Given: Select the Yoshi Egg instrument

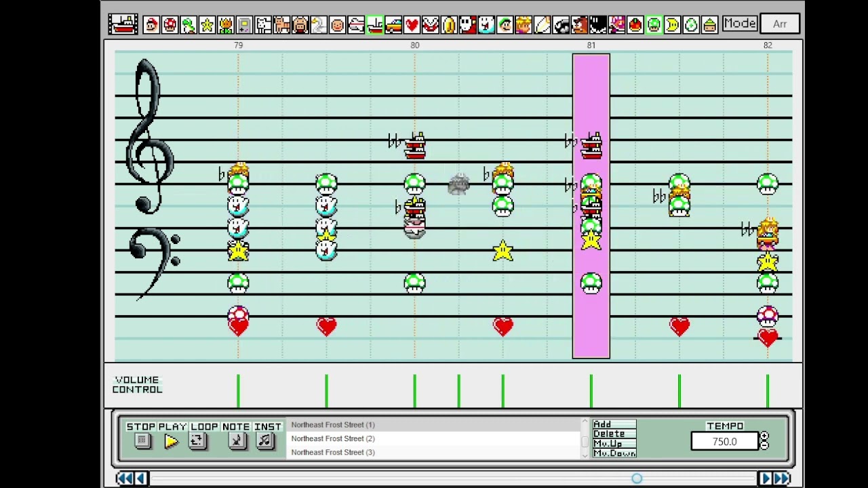Looking at the screenshot, I should tap(691, 24).
